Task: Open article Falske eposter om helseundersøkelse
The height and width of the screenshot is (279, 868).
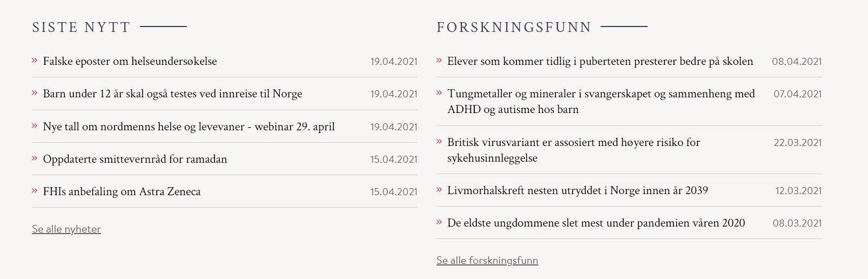Action: tap(130, 62)
